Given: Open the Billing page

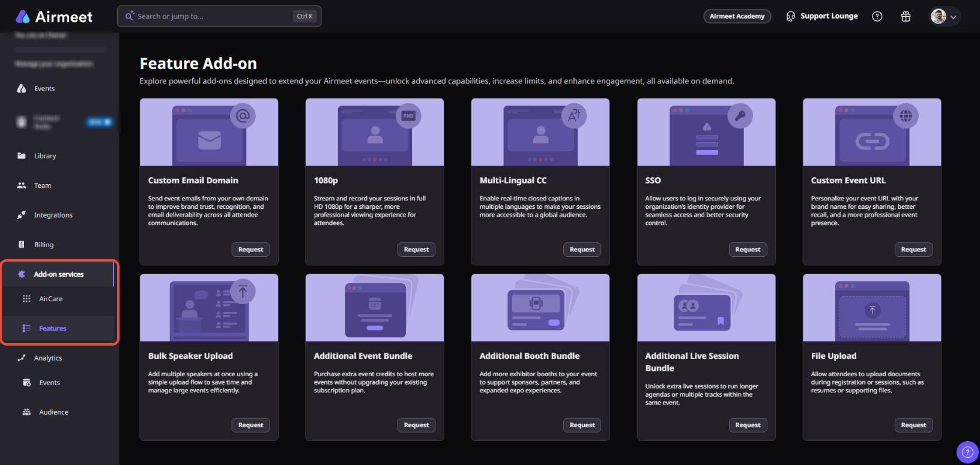Looking at the screenshot, I should click(x=44, y=245).
